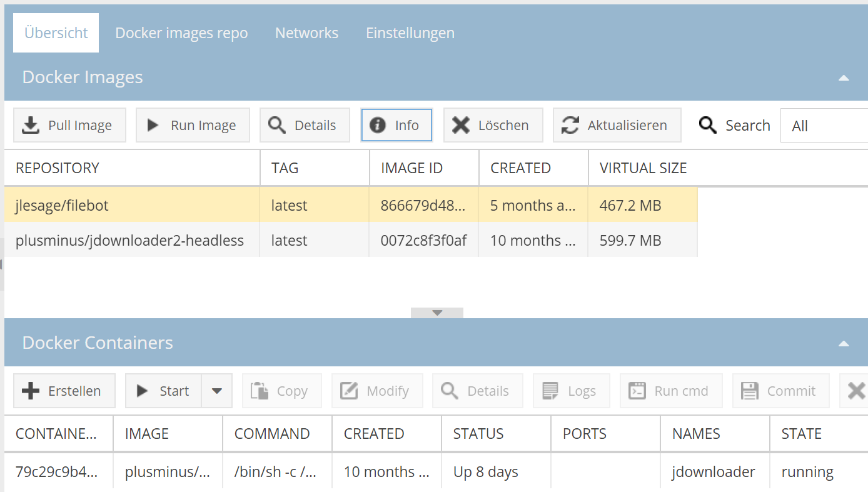Viewport: 868px width, 492px height.
Task: Click the container Copy button
Action: point(282,391)
